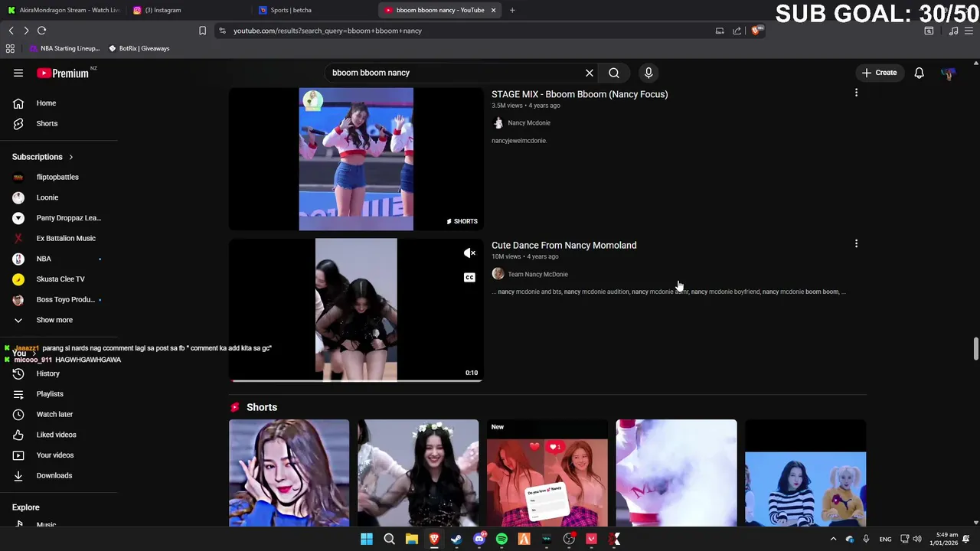Open STAGE MIX Bboom Bboom video title
Screen dimensions: 980x551
pos(580,94)
